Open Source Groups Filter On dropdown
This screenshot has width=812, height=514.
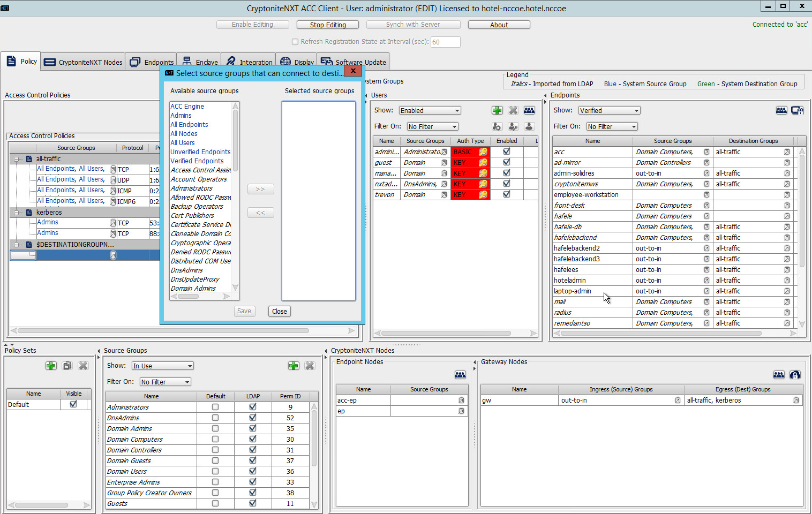tap(166, 382)
